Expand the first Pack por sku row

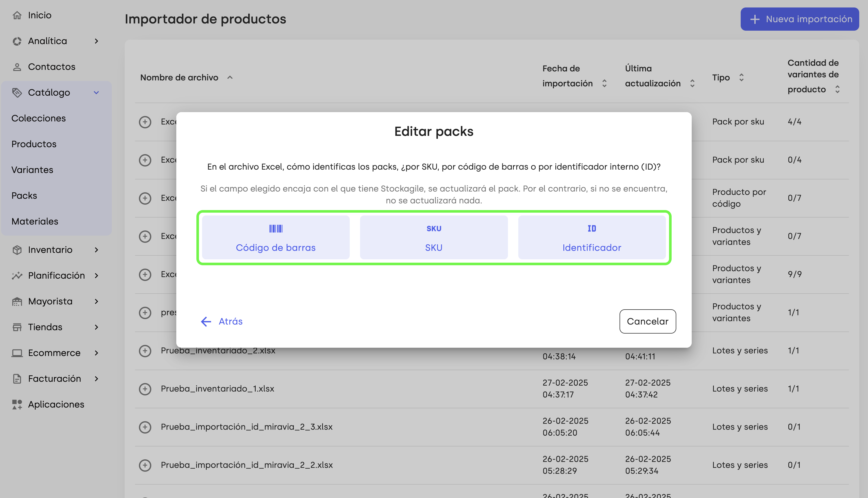coord(145,122)
